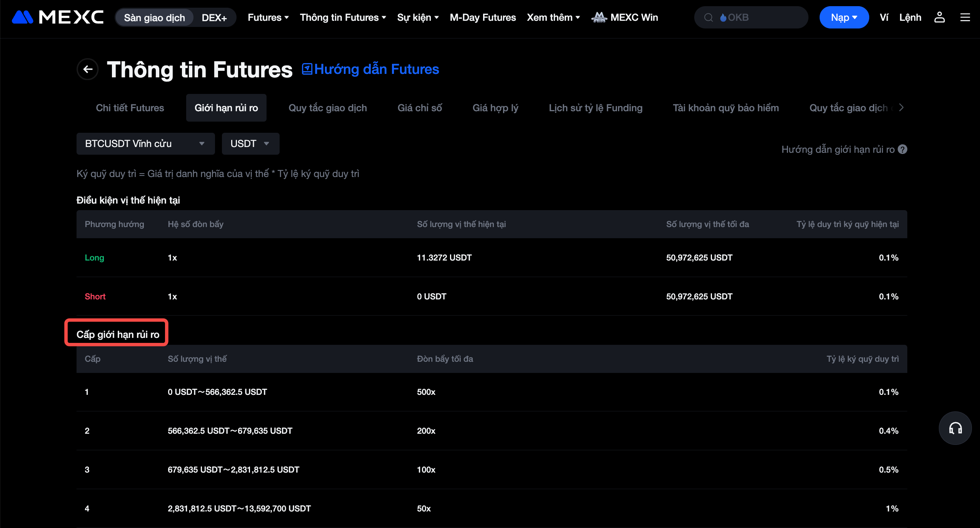Click the MEXC logo
Viewport: 980px width, 528px height.
(x=58, y=17)
